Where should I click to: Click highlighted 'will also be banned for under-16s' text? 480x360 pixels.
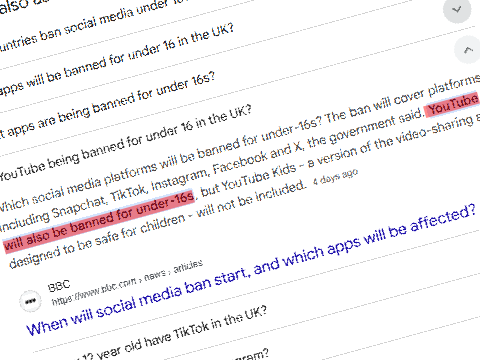99,221
